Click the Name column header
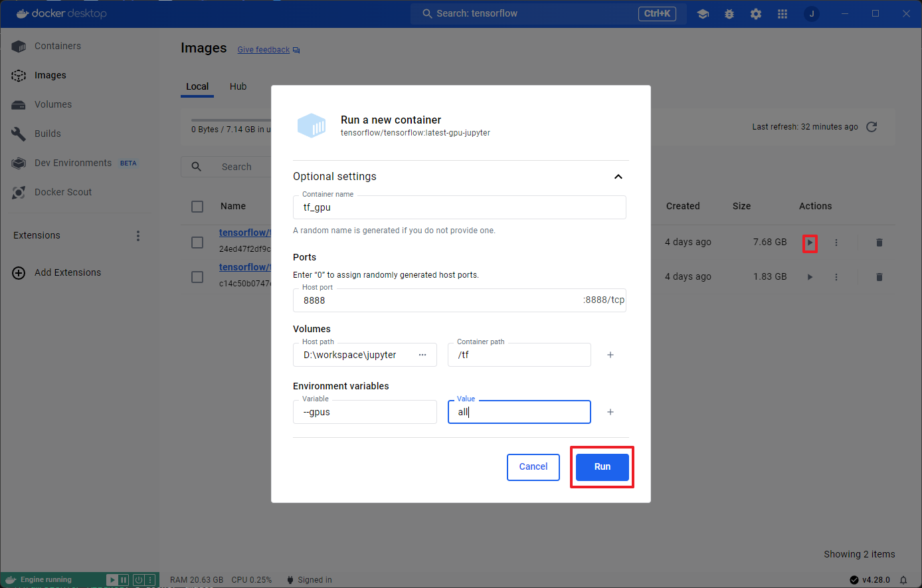This screenshot has height=588, width=922. [x=233, y=207]
